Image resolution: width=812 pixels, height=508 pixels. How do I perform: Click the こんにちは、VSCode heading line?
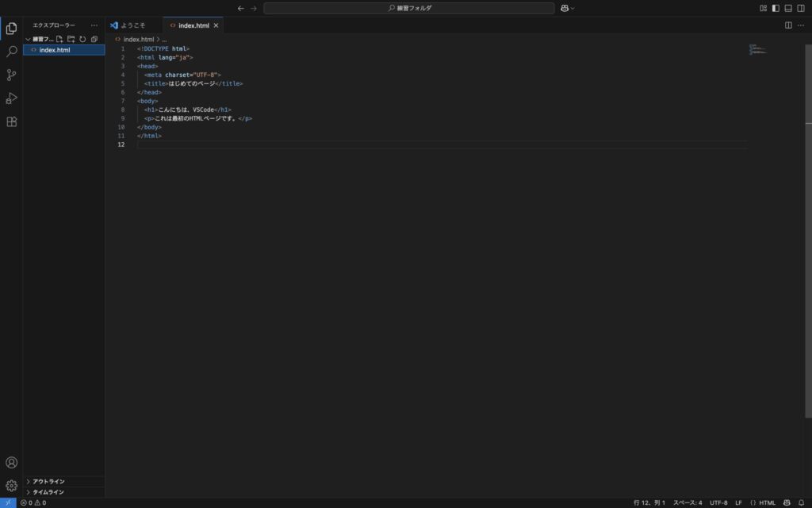click(188, 110)
